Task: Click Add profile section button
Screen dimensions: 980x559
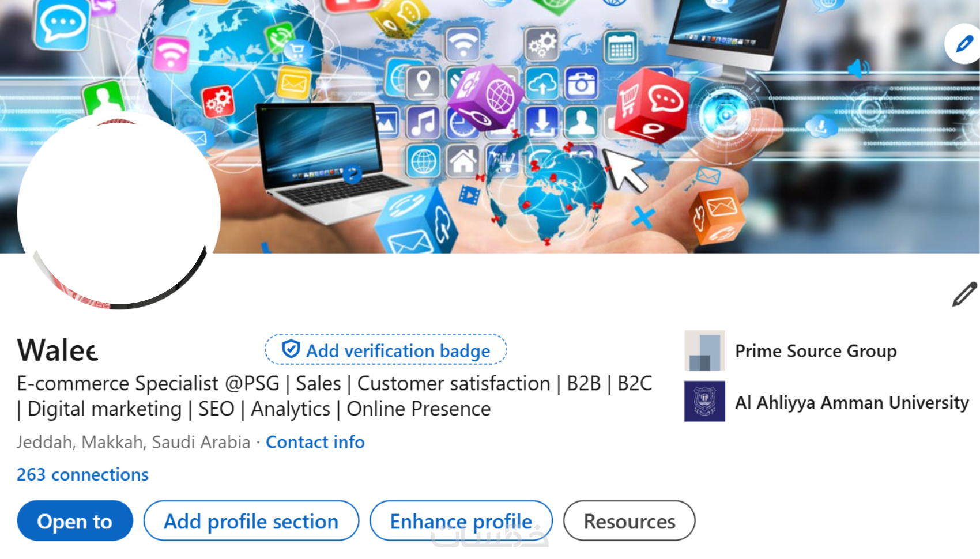Action: point(251,521)
